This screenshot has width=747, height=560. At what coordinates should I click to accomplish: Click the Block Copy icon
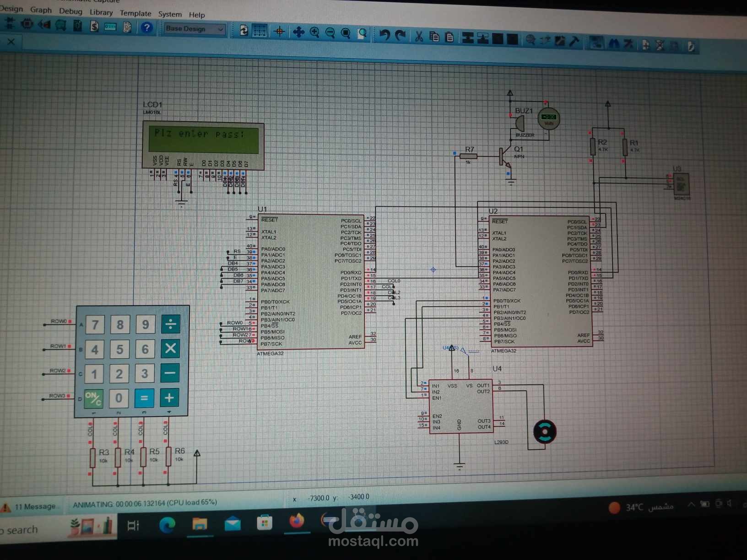(x=468, y=38)
